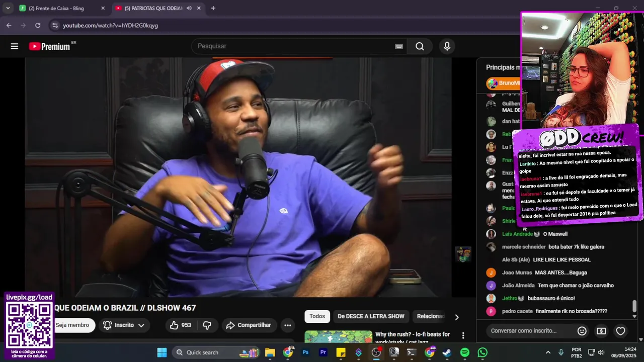Open WhatsApp from taskbar
The width and height of the screenshot is (644, 362).
(x=482, y=352)
